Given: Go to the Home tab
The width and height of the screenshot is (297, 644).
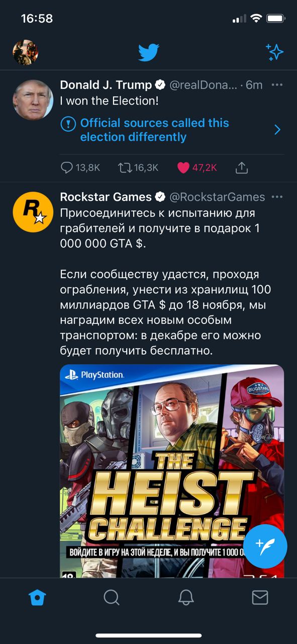Looking at the screenshot, I should coord(37,597).
